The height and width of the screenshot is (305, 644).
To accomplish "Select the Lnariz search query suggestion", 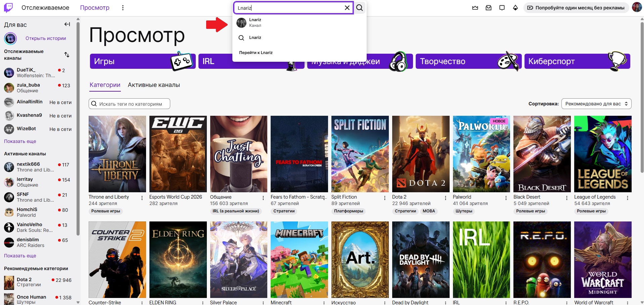I will (x=299, y=38).
